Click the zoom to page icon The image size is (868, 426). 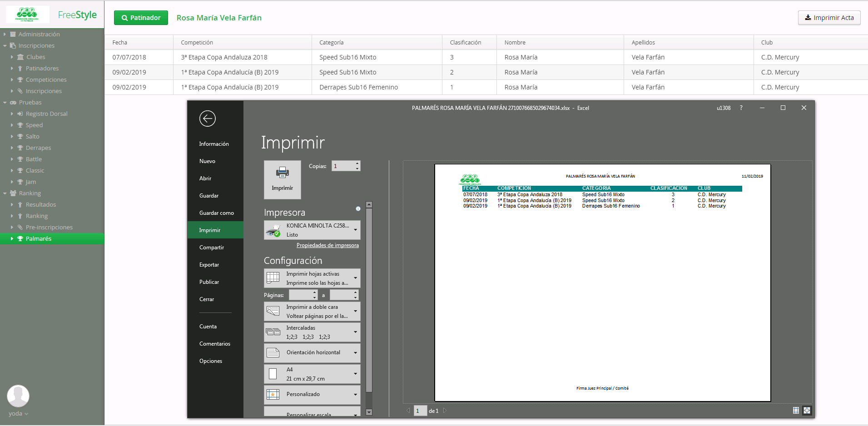807,411
